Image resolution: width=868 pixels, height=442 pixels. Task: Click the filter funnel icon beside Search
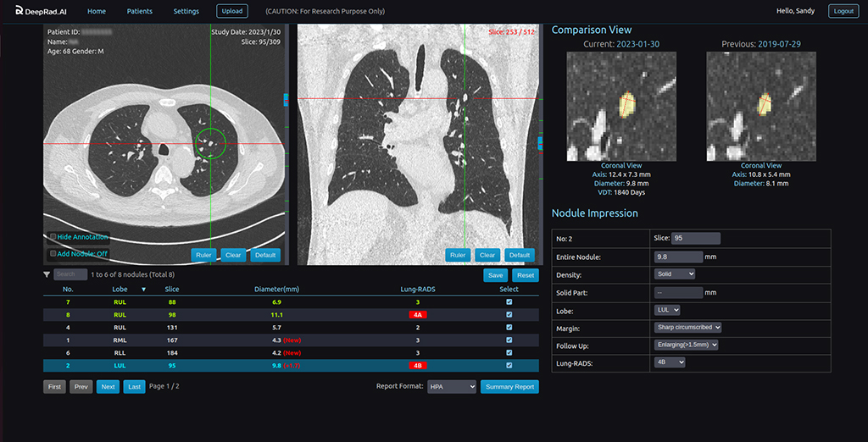coord(47,274)
